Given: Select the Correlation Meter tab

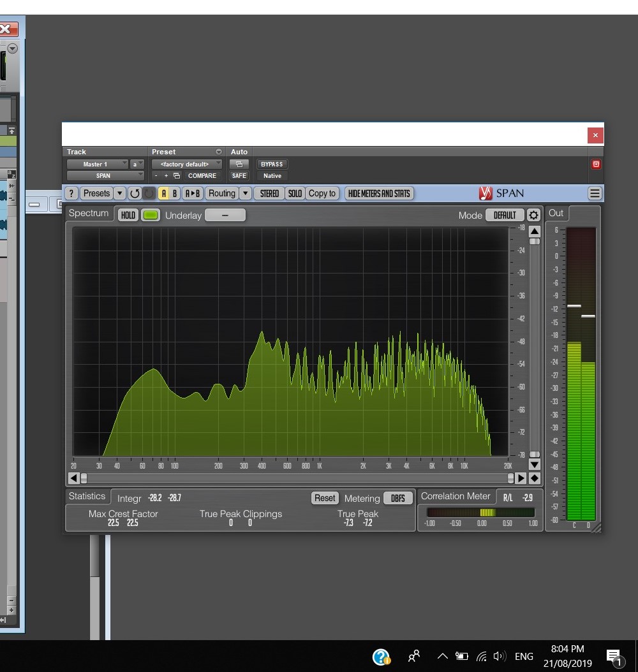Looking at the screenshot, I should tap(456, 496).
